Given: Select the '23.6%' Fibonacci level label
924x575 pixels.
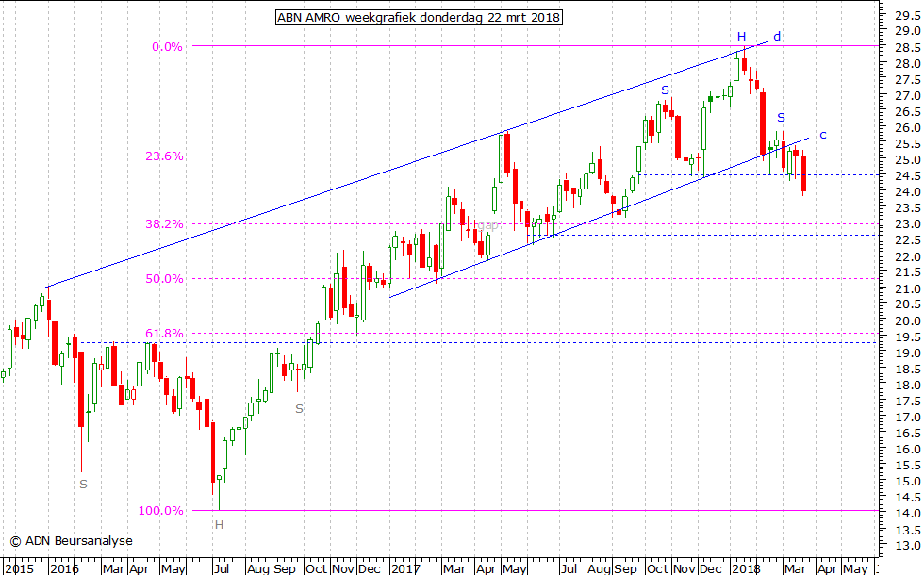Looking at the screenshot, I should (x=164, y=156).
